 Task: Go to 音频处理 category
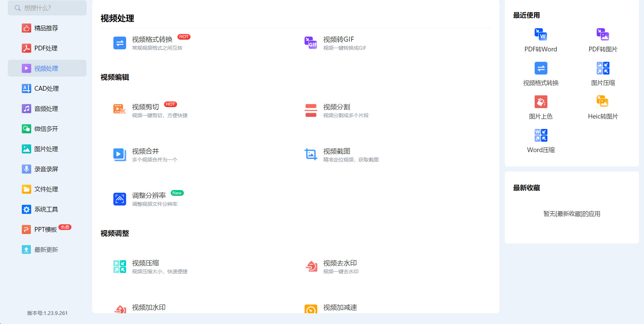[47, 109]
